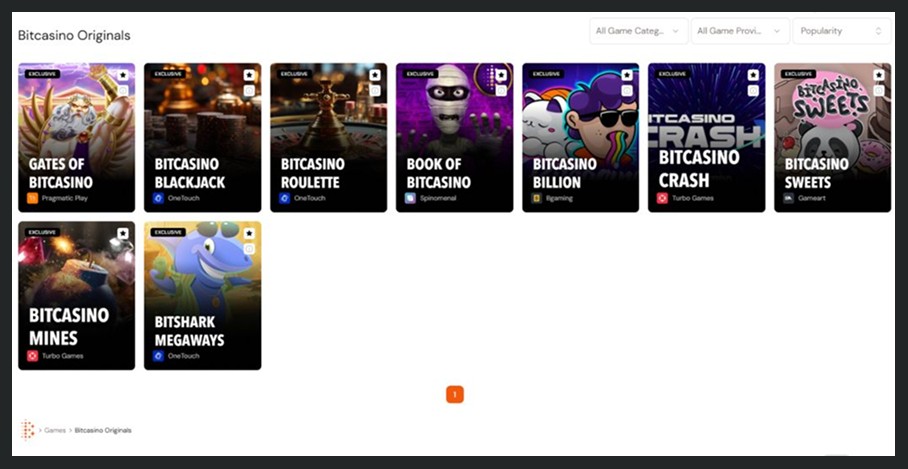The image size is (908, 469).
Task: Click the Bitcasino Originals page heading
Action: point(74,35)
